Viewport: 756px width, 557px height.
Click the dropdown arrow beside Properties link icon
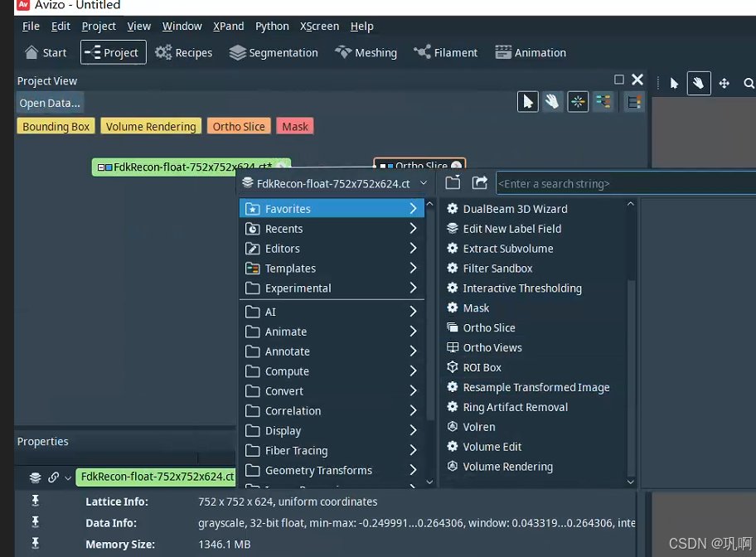[x=68, y=478]
